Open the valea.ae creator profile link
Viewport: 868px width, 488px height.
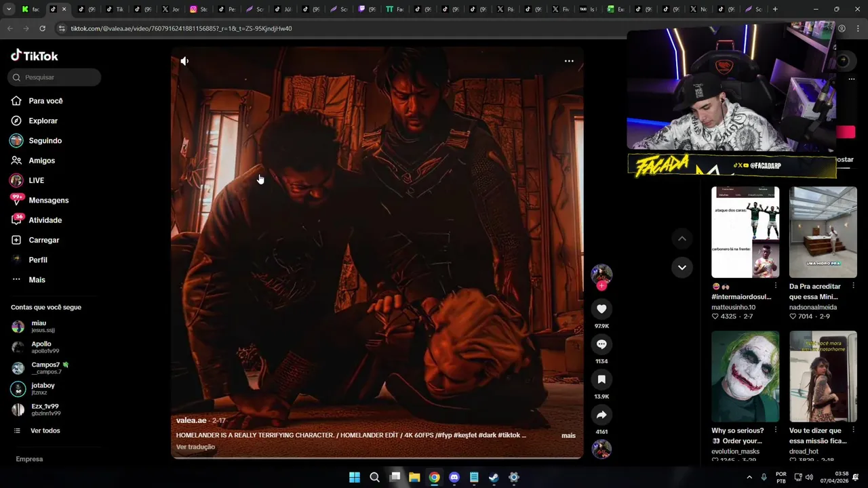click(x=191, y=420)
